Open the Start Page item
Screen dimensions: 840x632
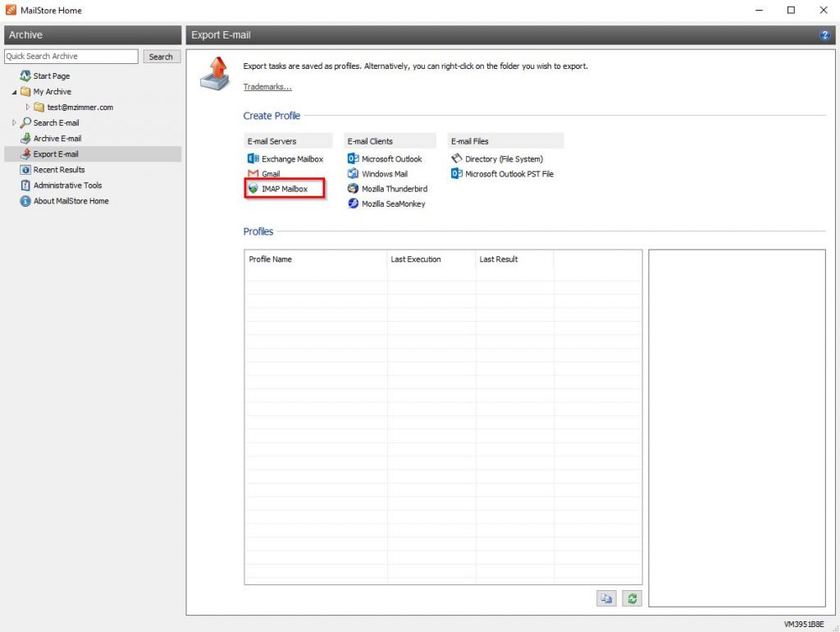tap(51, 76)
